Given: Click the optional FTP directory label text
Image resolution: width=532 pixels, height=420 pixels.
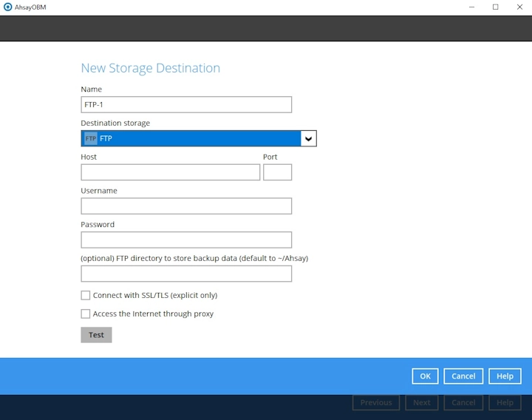Looking at the screenshot, I should click(194, 258).
